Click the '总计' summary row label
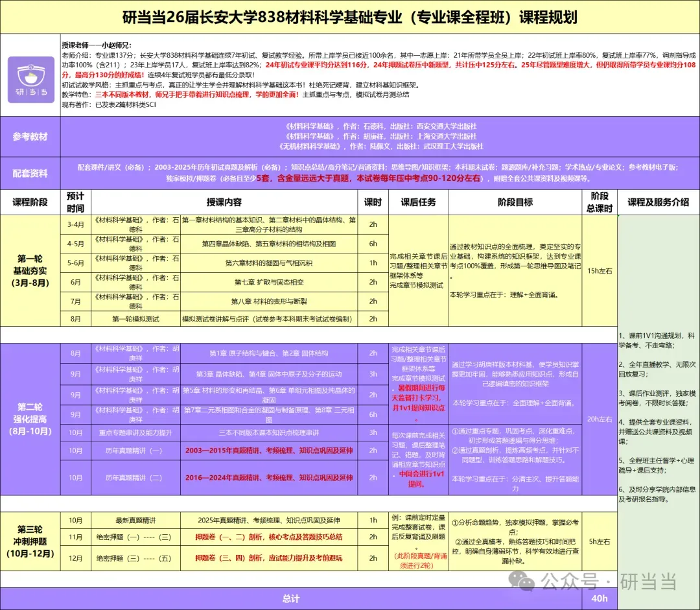 point(291,599)
